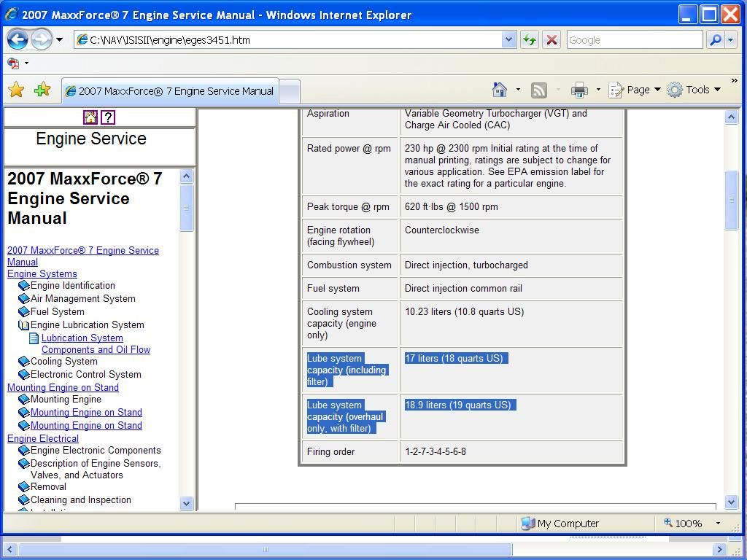Screen dimensions: 747x560
Task: Click the down arrow of the main page scrollbar
Action: click(x=731, y=502)
